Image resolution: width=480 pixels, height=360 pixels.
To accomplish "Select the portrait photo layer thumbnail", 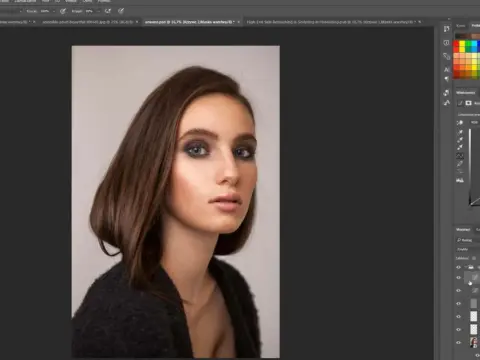I will [x=474, y=342].
